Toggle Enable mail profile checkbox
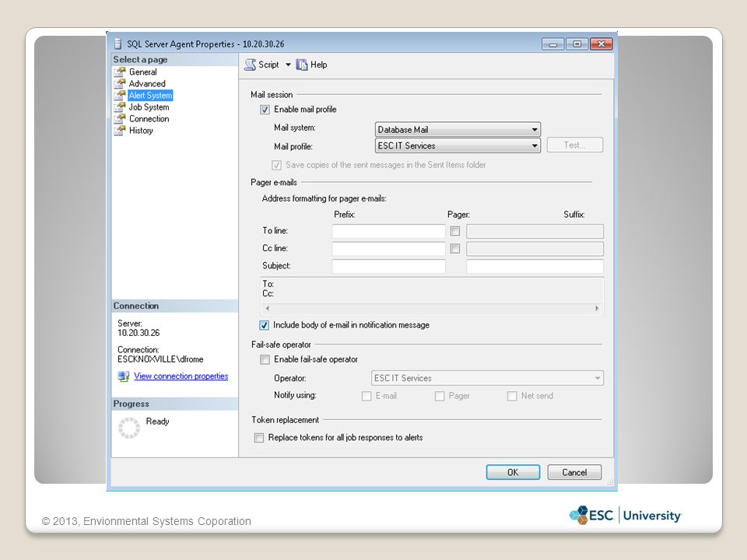747x560 pixels. pyautogui.click(x=265, y=110)
